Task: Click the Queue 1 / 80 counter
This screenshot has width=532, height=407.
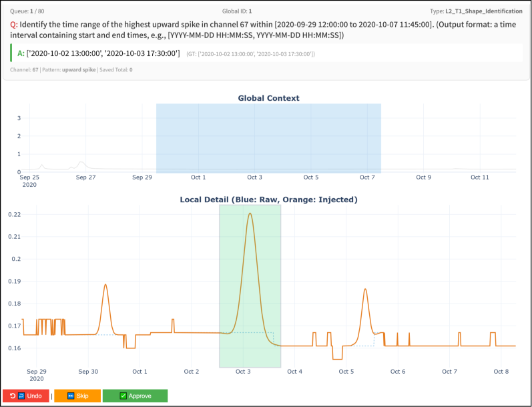Action: point(27,11)
